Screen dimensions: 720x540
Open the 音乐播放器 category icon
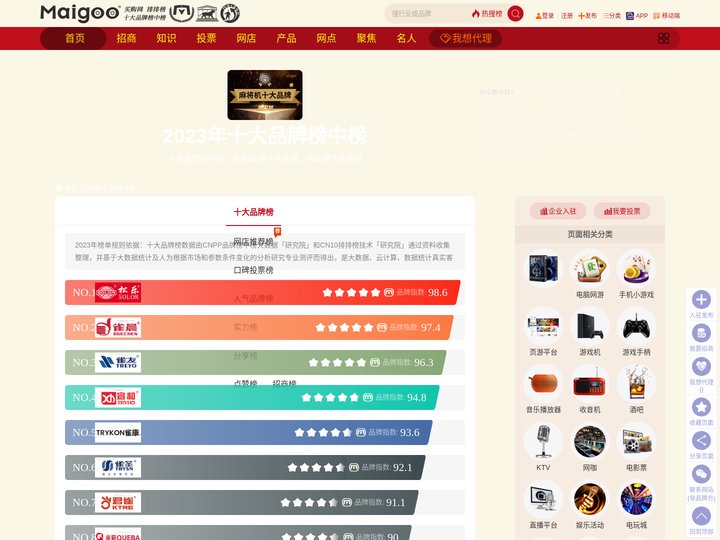(x=543, y=384)
